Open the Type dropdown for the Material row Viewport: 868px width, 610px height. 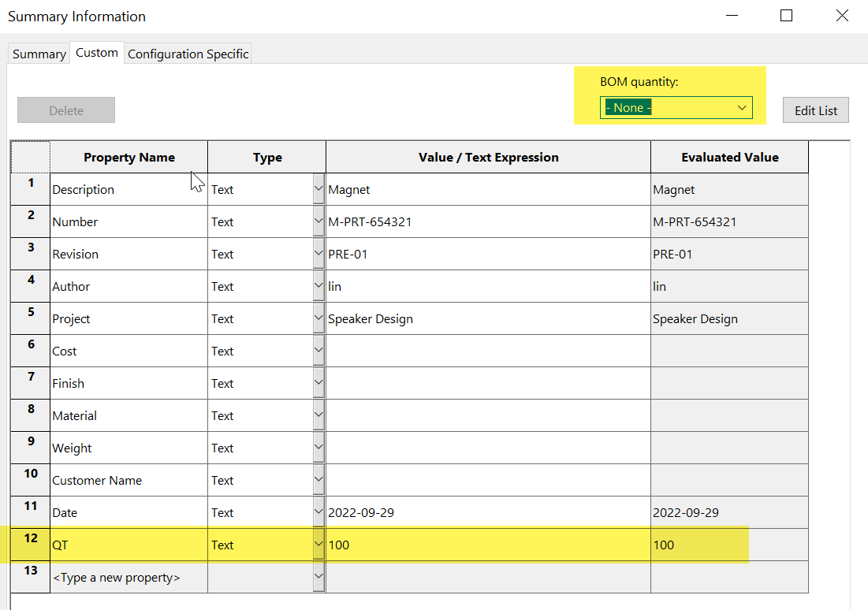coord(319,415)
